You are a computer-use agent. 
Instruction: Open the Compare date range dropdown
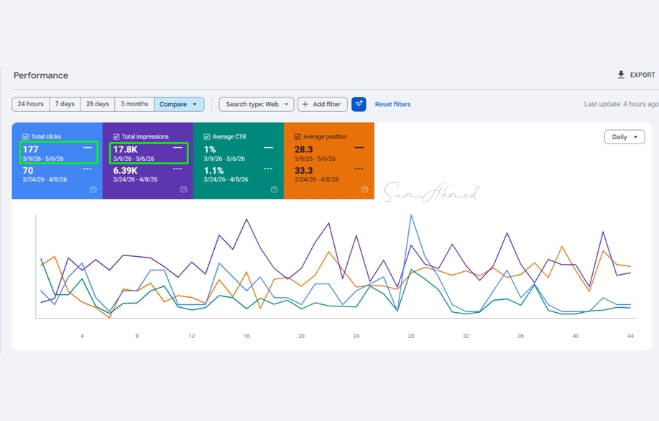[x=179, y=104]
